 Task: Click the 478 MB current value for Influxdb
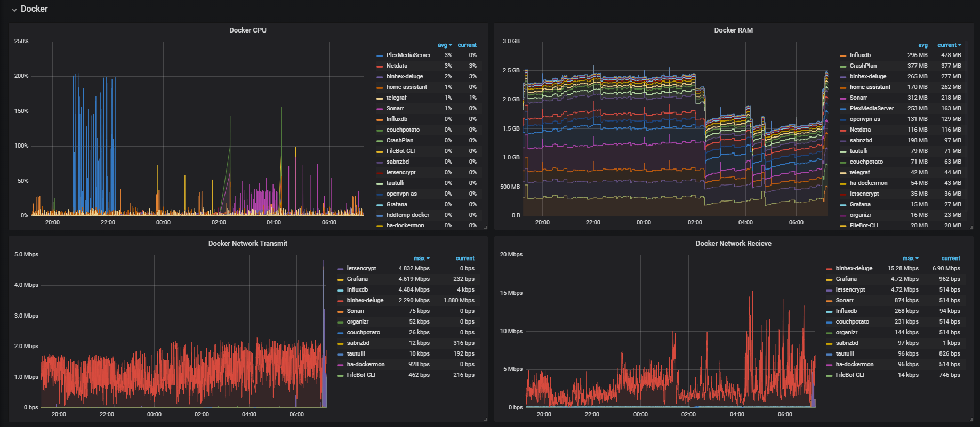click(951, 55)
